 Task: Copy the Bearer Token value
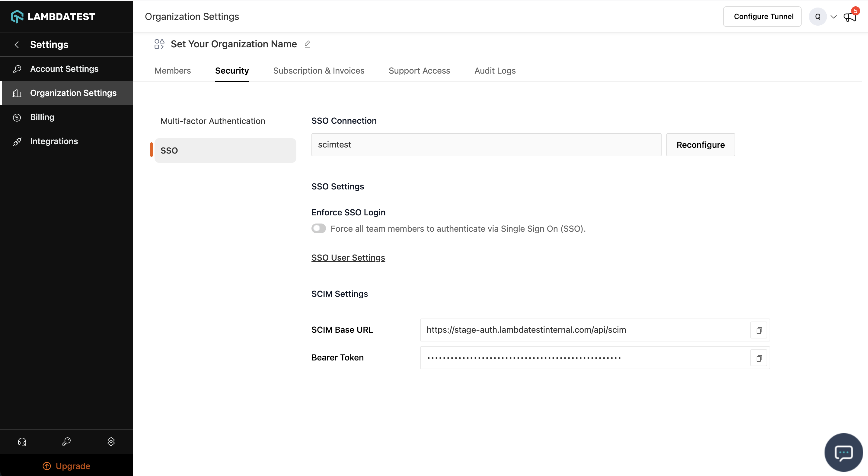tap(758, 358)
